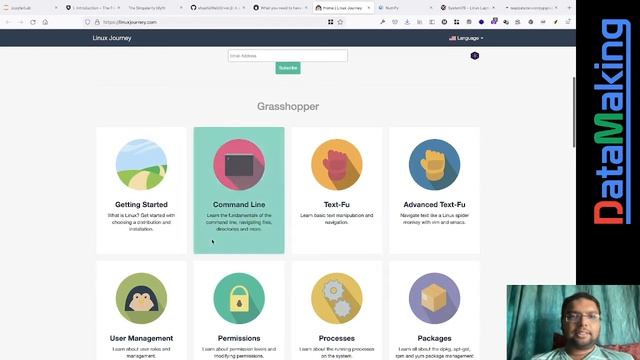Open the library bookshelf toolbar icon
The width and height of the screenshot is (640, 360).
(419, 22)
